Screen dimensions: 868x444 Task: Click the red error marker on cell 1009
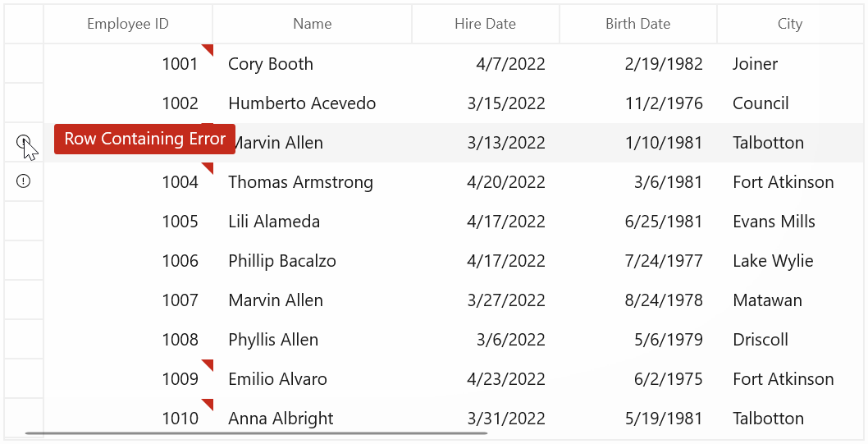pyautogui.click(x=207, y=365)
